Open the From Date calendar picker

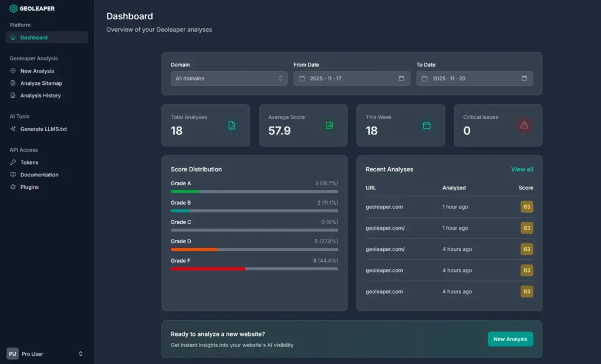point(401,78)
